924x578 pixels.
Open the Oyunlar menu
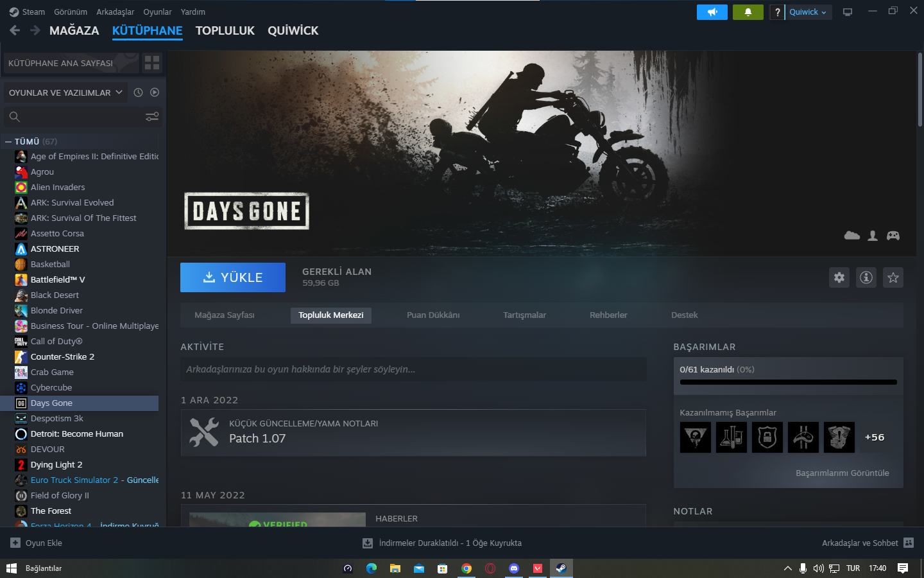[157, 12]
